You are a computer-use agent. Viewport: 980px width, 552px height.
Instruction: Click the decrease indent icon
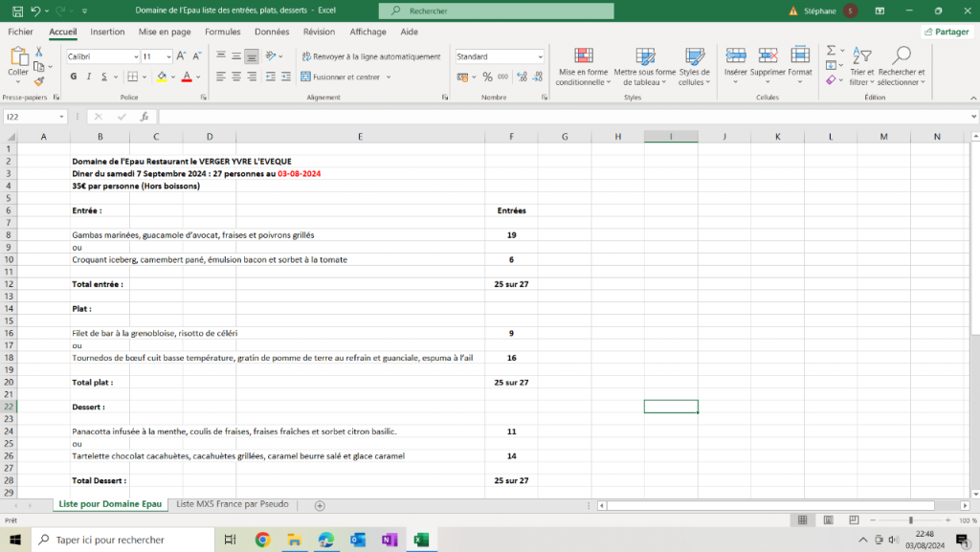point(271,77)
